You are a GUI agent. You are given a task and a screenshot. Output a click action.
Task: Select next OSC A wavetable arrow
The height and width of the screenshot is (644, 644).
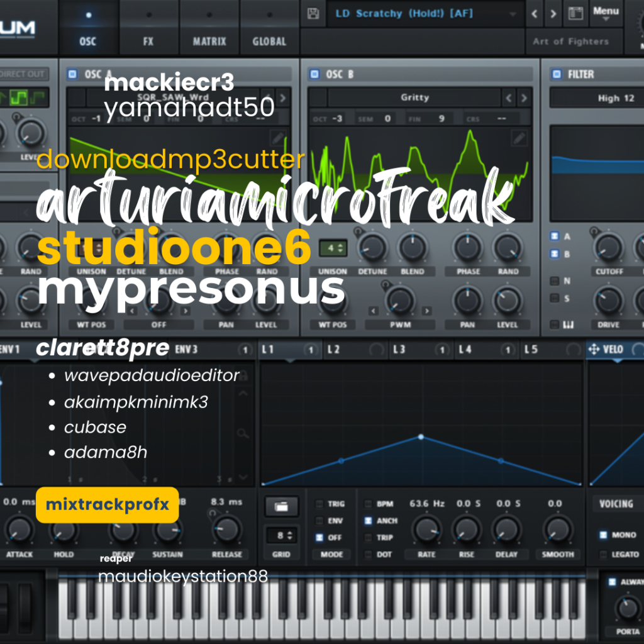click(x=282, y=98)
